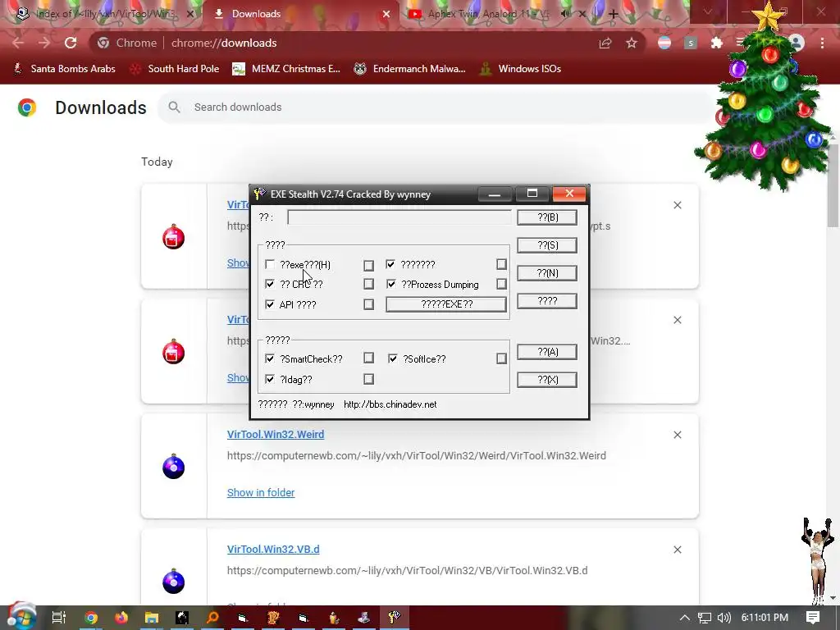Click the ornament file icon for VirTool.Win32.VB.d
The height and width of the screenshot is (630, 840).
174,582
